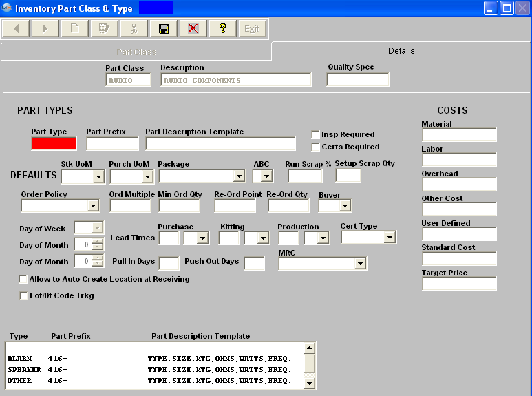Click the User Defined cost field
Screen dimensions: 532x396
click(460, 234)
